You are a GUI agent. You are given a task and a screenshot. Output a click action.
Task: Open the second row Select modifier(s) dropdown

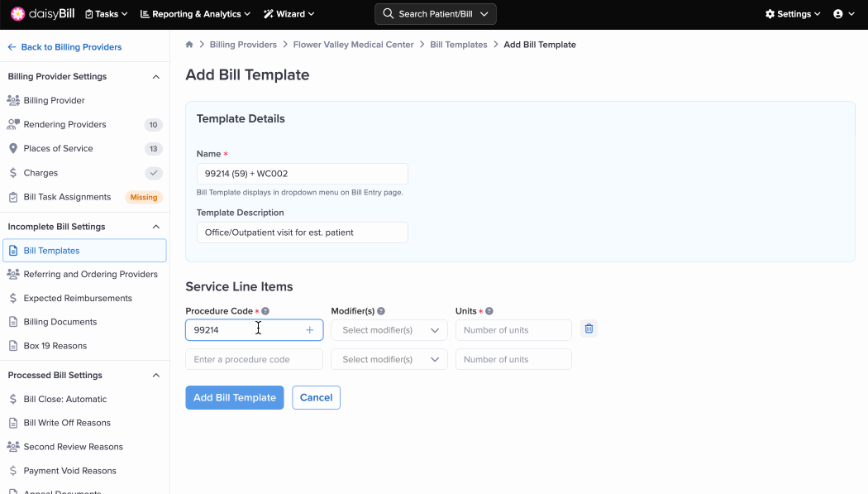tap(389, 359)
